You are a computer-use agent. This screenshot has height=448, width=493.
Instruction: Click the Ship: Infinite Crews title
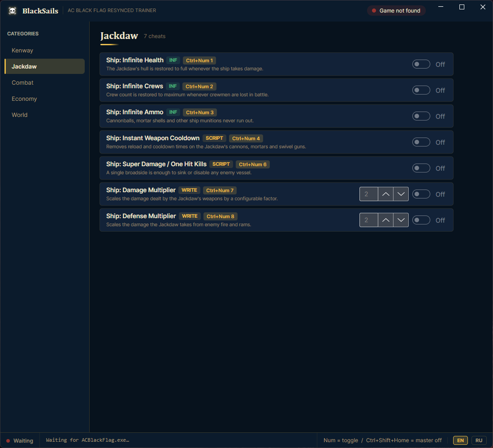click(x=134, y=86)
